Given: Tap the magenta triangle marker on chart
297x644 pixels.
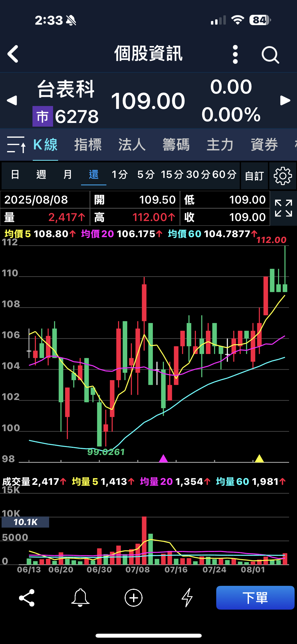Looking at the screenshot, I should pyautogui.click(x=163, y=458).
